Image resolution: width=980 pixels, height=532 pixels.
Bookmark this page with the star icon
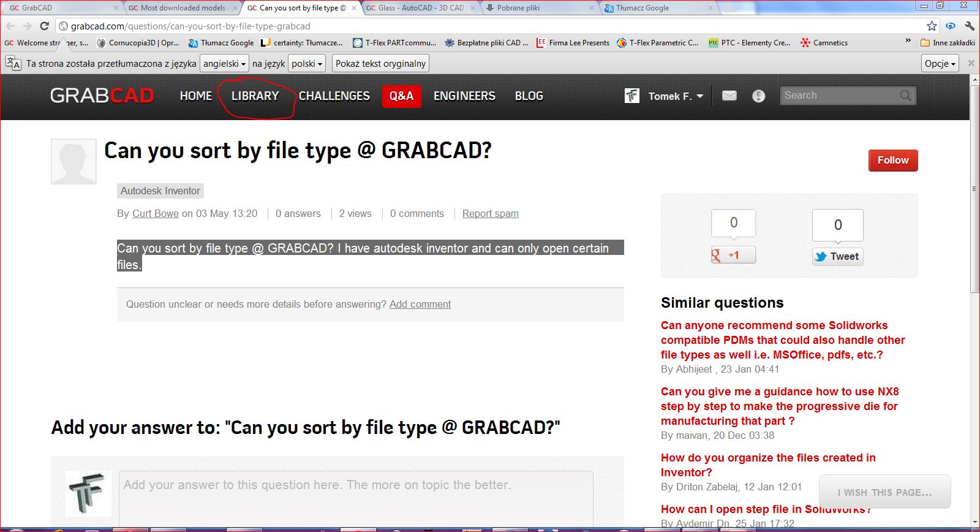[932, 26]
